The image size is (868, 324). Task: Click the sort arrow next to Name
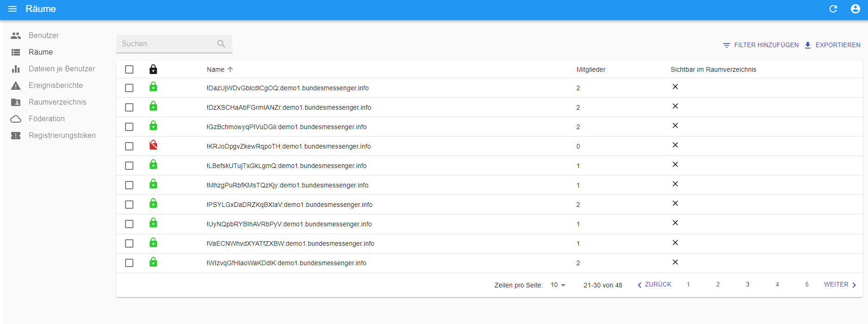[x=230, y=69]
